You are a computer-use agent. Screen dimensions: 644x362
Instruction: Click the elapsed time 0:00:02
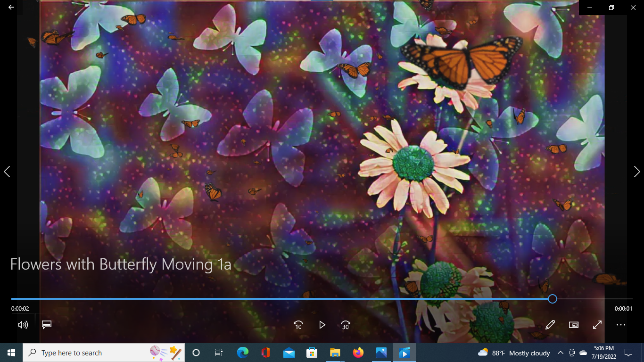20,309
